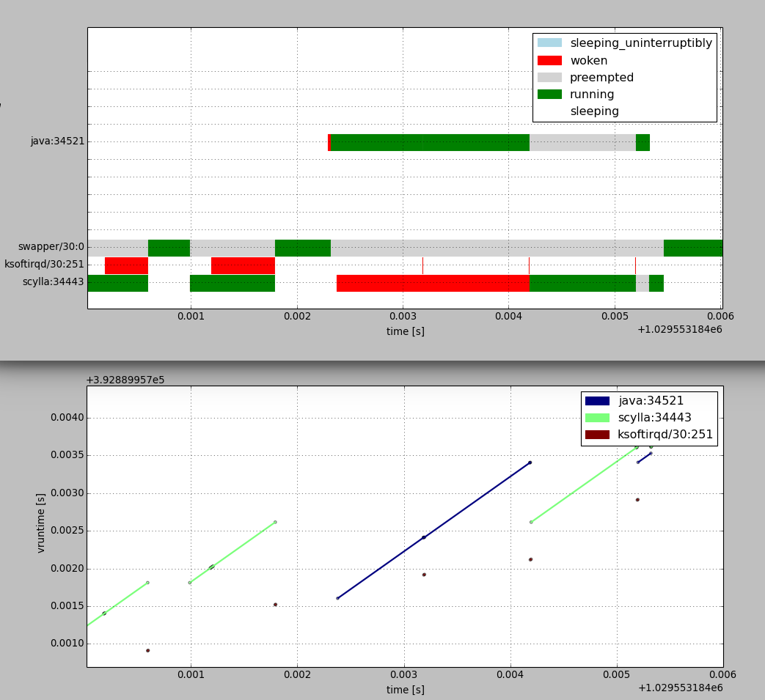The image size is (765, 700).
Task: Click the scylla:34443 row label on upper chart
Action: (53, 282)
